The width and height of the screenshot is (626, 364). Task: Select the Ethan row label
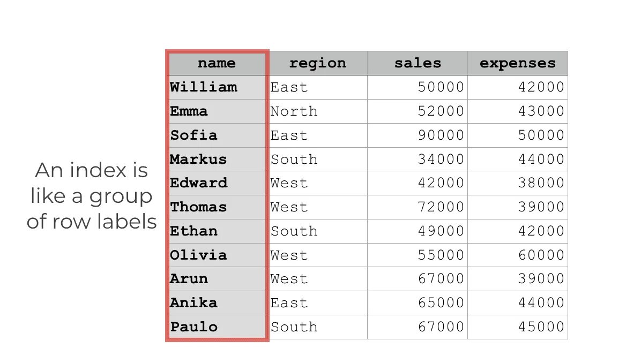[194, 231]
